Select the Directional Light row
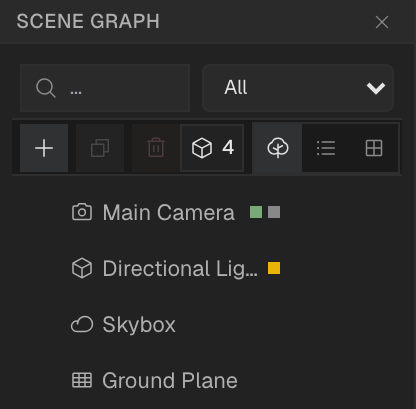This screenshot has width=416, height=409. (x=208, y=268)
